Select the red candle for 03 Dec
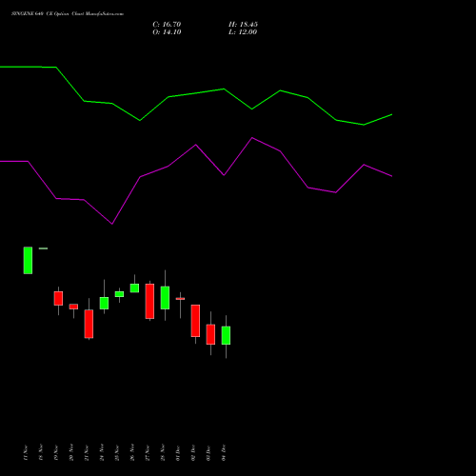Screen dimensions: 476x476 pyautogui.click(x=210, y=334)
